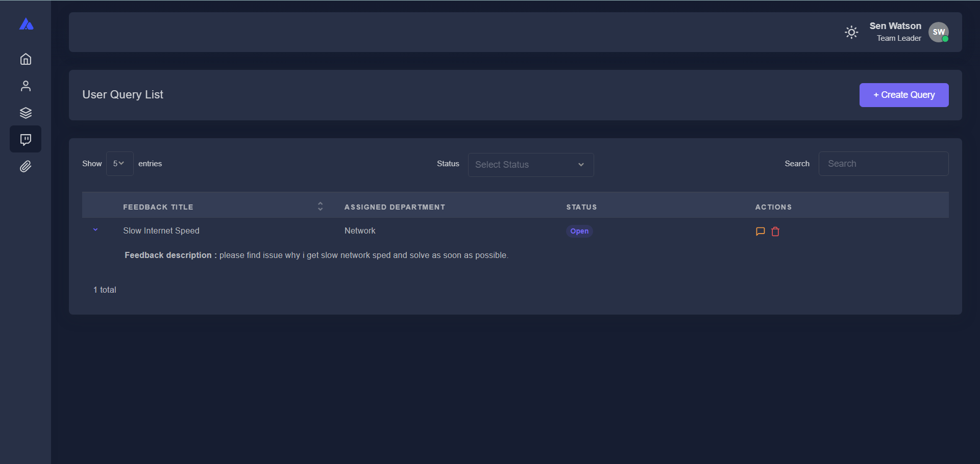This screenshot has width=980, height=464.
Task: Click the Sen Watson profile name
Action: point(895,26)
